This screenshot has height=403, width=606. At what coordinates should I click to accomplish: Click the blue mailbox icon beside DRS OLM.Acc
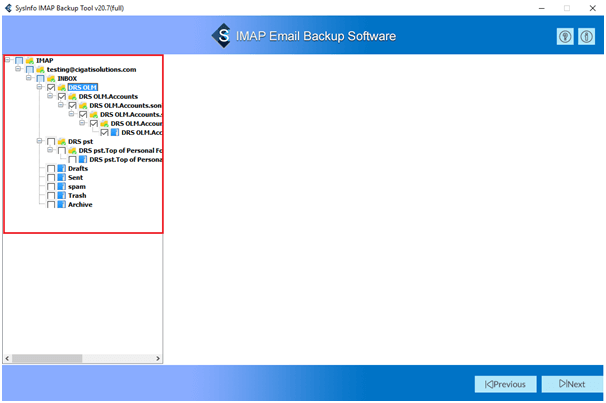(115, 133)
